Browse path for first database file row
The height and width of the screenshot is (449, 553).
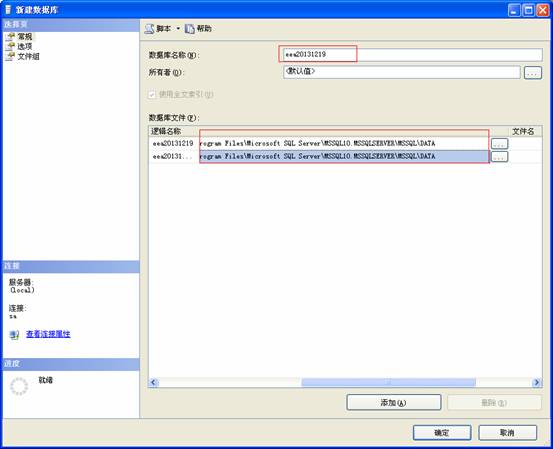click(499, 144)
